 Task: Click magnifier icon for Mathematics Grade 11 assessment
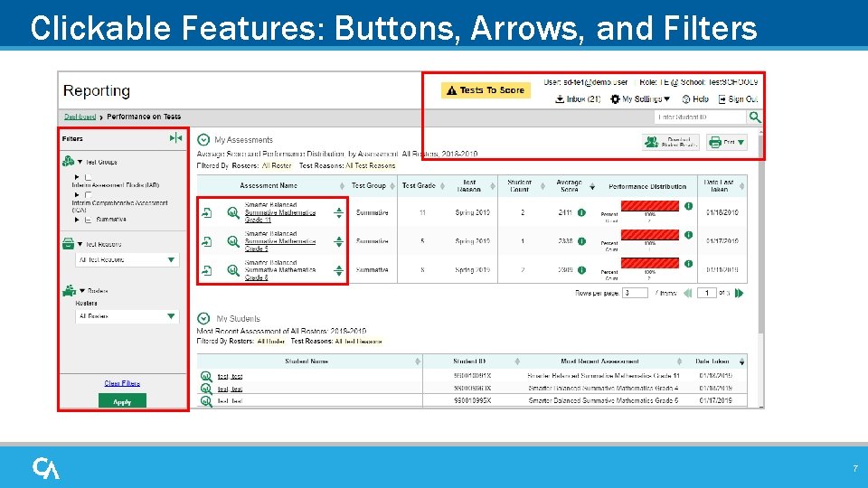(x=233, y=212)
